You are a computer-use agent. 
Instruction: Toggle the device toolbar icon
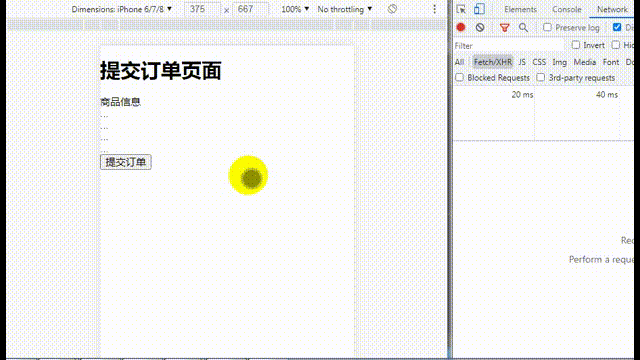pos(479,9)
